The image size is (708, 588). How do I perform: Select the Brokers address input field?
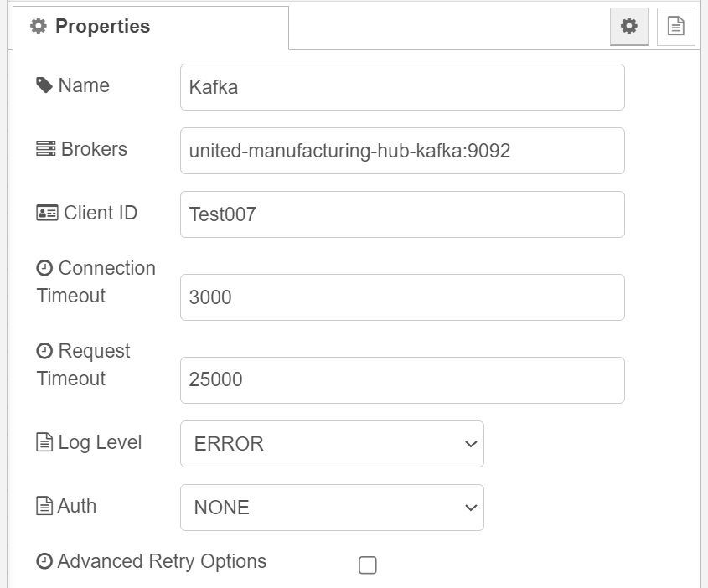[x=402, y=150]
